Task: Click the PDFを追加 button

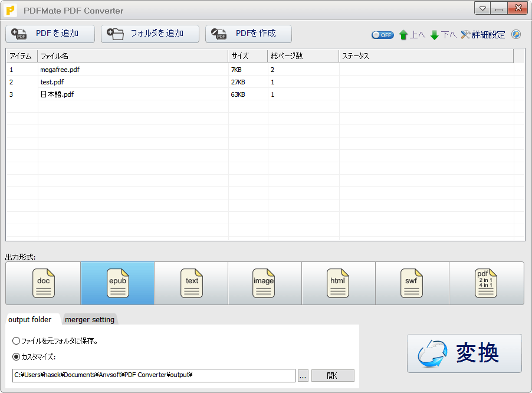Action: (50, 34)
